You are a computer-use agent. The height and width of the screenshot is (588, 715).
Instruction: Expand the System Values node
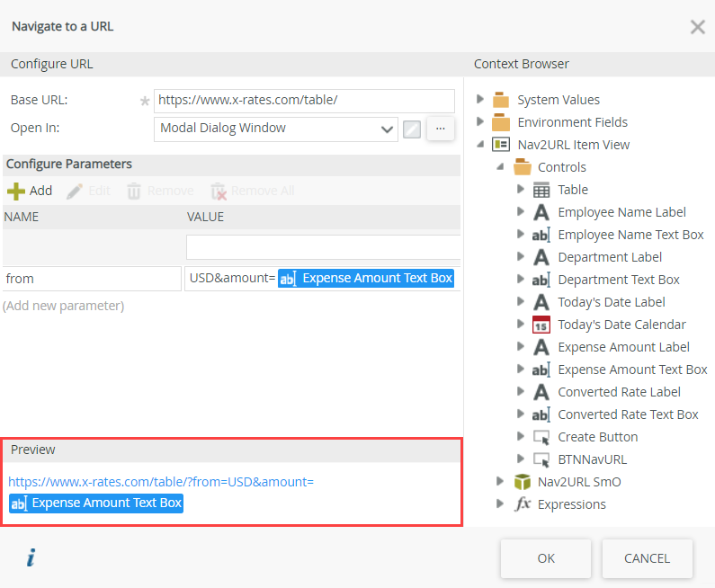(481, 100)
